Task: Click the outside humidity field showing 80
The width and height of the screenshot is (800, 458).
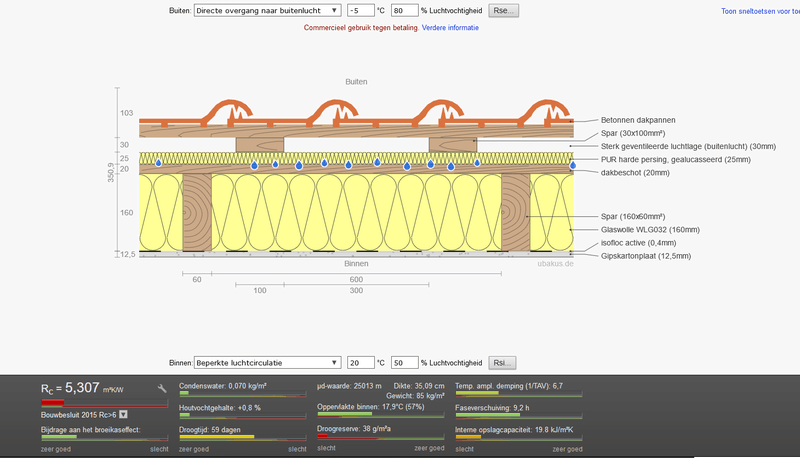Action: pyautogui.click(x=405, y=11)
